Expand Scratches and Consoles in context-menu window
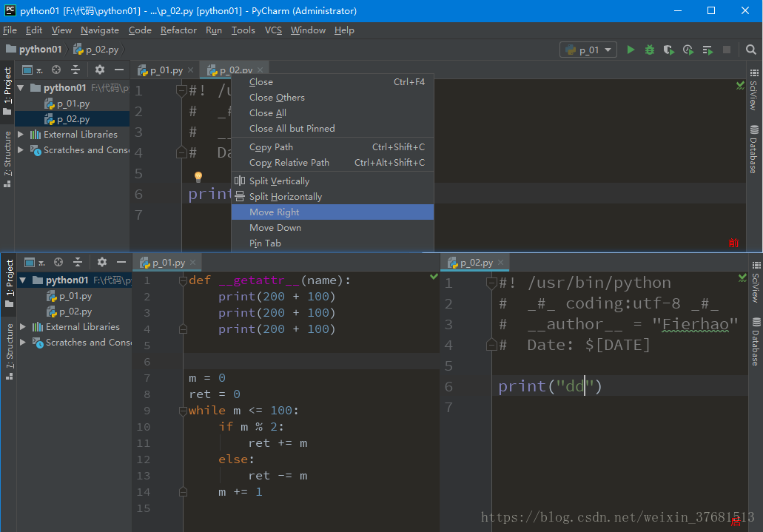Viewport: 763px width, 532px height. click(x=21, y=150)
